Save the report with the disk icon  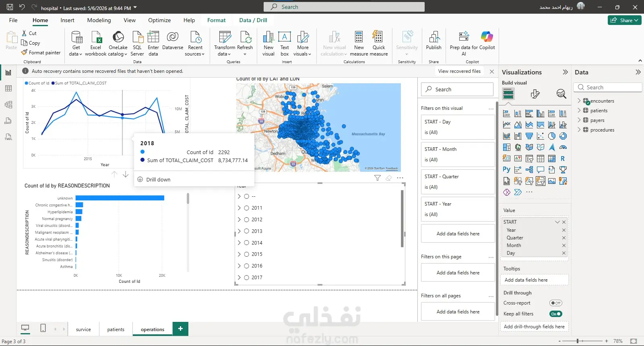(x=10, y=7)
